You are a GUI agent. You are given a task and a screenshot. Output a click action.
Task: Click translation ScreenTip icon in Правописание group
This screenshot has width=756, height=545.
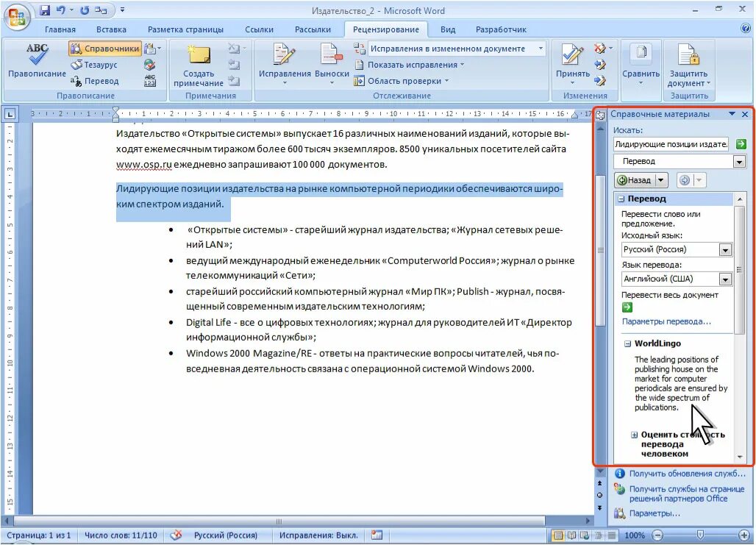point(152,49)
